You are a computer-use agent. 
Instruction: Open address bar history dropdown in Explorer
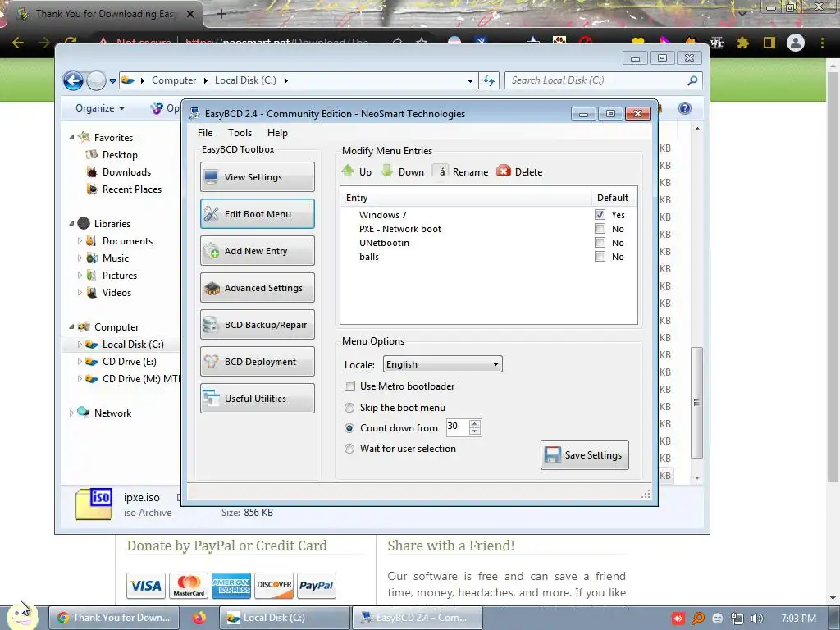pos(470,81)
